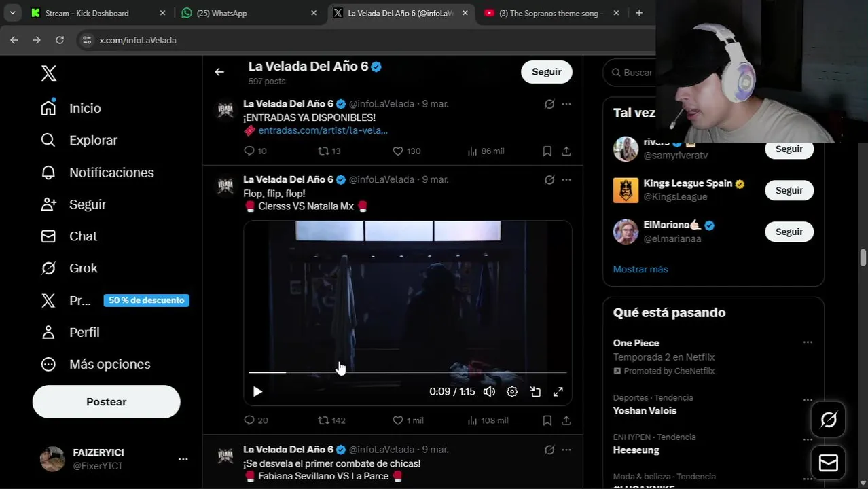Click Grok icon on Flop, flip, flop post
This screenshot has height=489, width=868.
click(x=549, y=180)
